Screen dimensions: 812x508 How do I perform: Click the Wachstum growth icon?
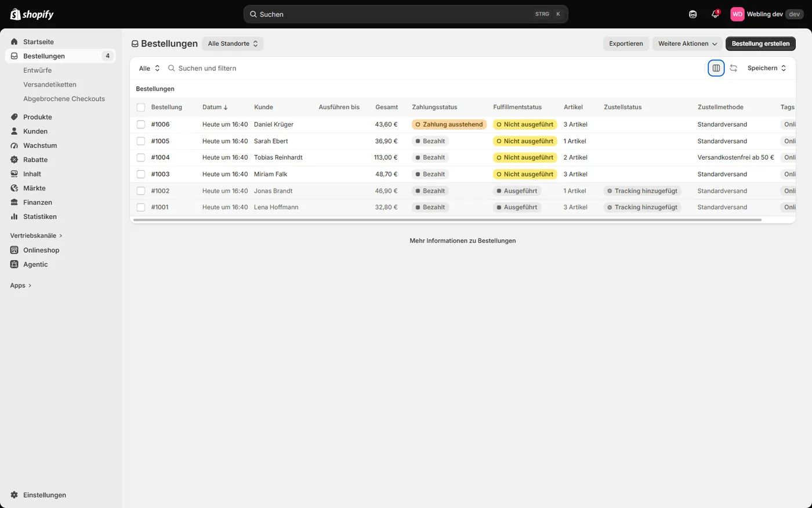click(x=14, y=145)
